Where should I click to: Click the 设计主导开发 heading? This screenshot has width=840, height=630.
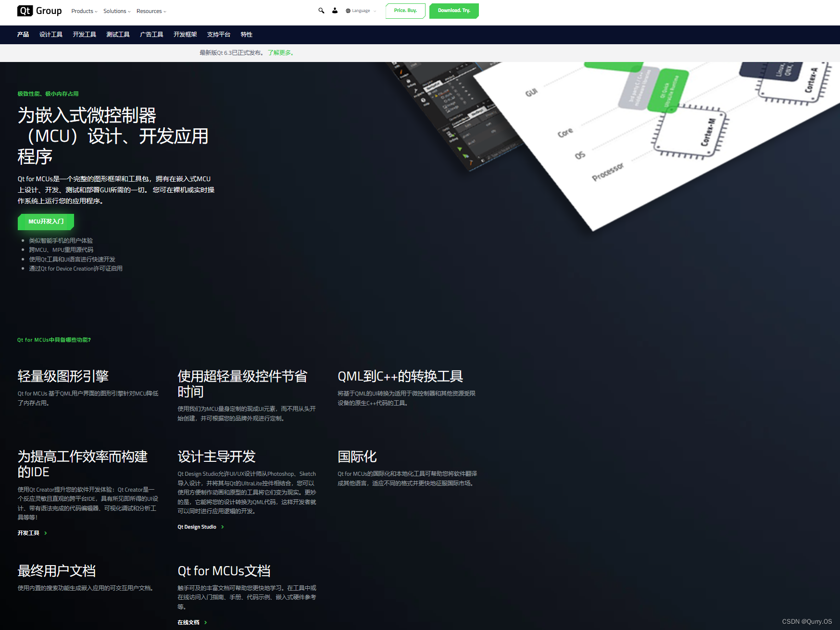click(x=216, y=456)
